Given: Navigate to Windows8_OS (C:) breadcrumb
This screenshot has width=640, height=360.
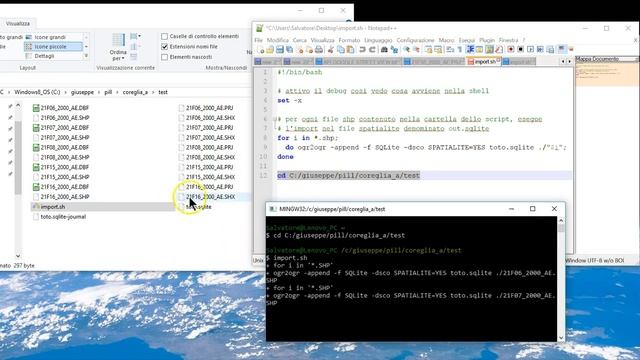Looking at the screenshot, I should click(x=37, y=92).
